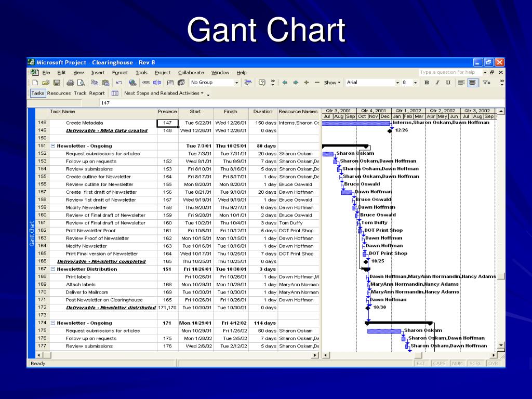Open the No Group dropdown
Image resolution: width=532 pixels, height=399 pixels.
tap(236, 83)
